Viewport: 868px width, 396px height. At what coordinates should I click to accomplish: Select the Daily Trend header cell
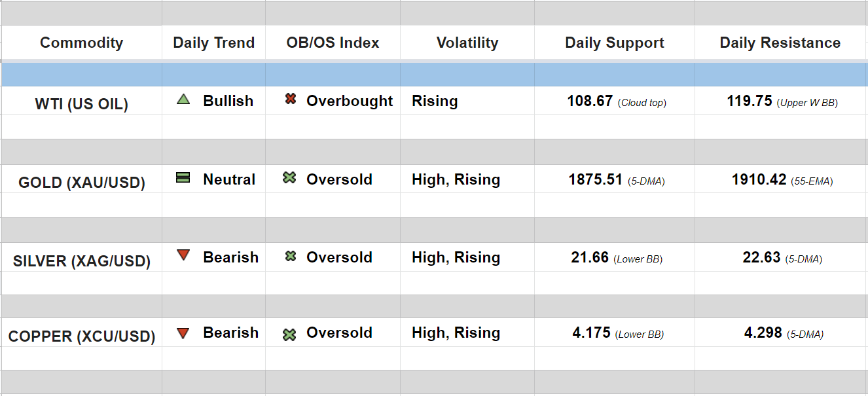pyautogui.click(x=213, y=43)
